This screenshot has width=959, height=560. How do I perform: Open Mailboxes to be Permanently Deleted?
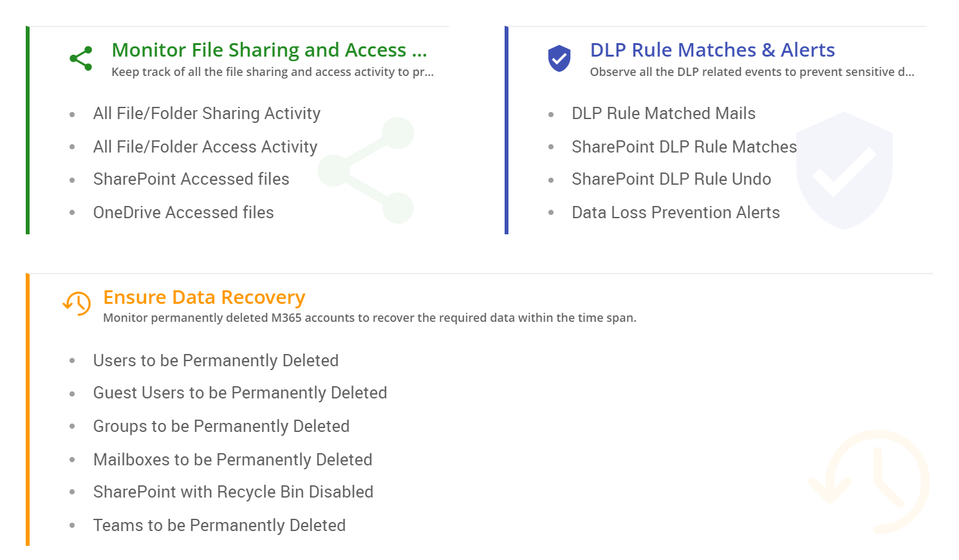click(233, 460)
